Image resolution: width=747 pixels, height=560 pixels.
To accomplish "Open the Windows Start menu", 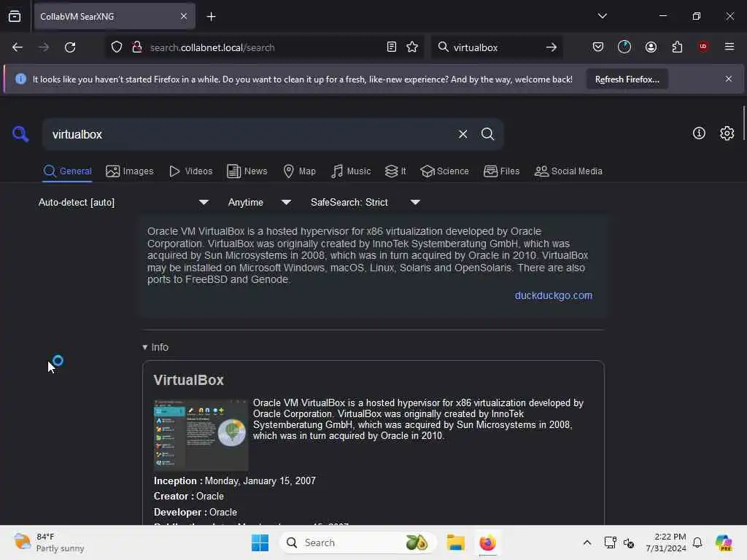I will (x=260, y=542).
